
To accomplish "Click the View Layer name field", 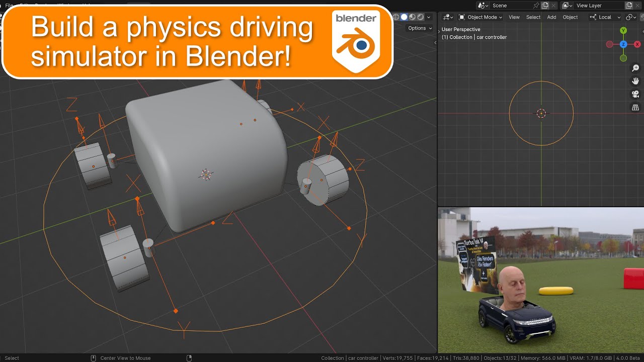I will pyautogui.click(x=599, y=6).
